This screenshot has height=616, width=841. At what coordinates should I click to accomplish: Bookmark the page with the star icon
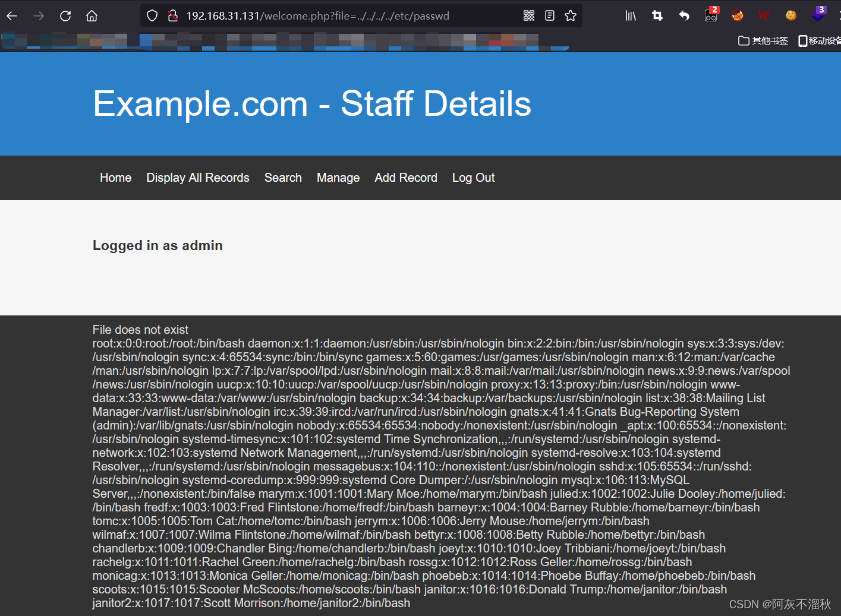pos(570,15)
